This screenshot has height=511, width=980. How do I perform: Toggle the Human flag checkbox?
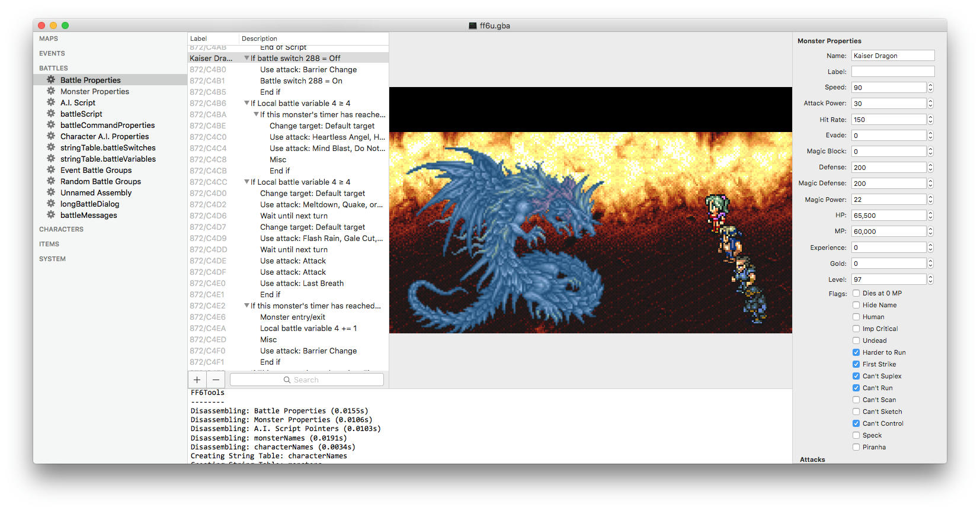(x=856, y=317)
